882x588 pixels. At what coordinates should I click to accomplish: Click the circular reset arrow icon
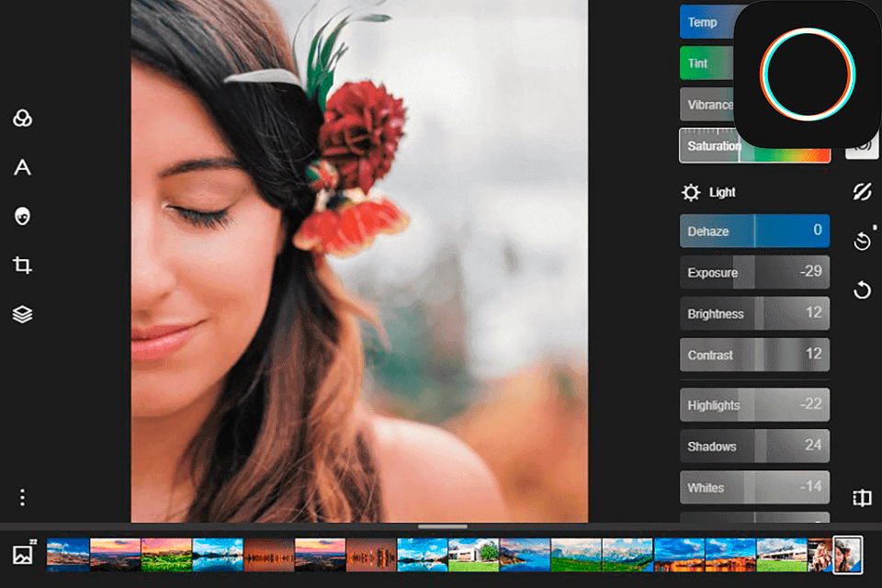pos(862,290)
